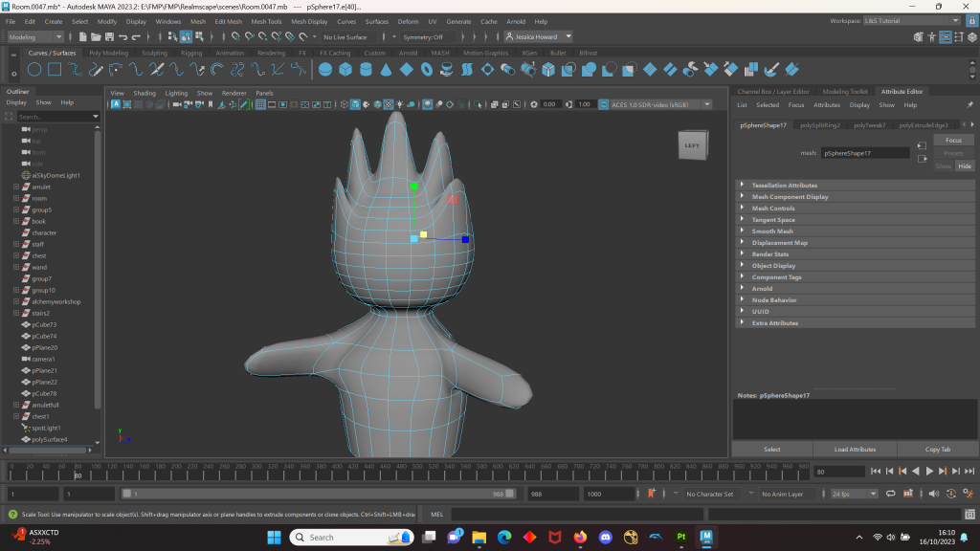Click the Hide button in Attribute Editor
The height and width of the screenshot is (551, 980).
[x=965, y=166]
